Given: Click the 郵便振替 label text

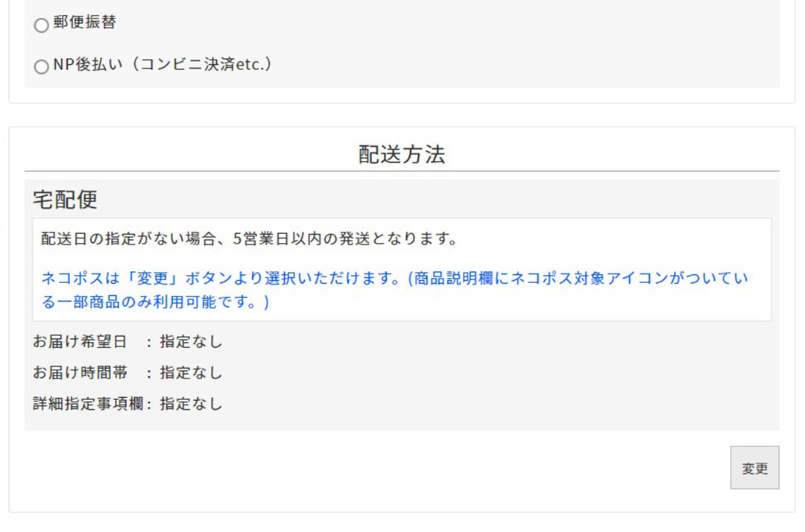Looking at the screenshot, I should [x=84, y=23].
